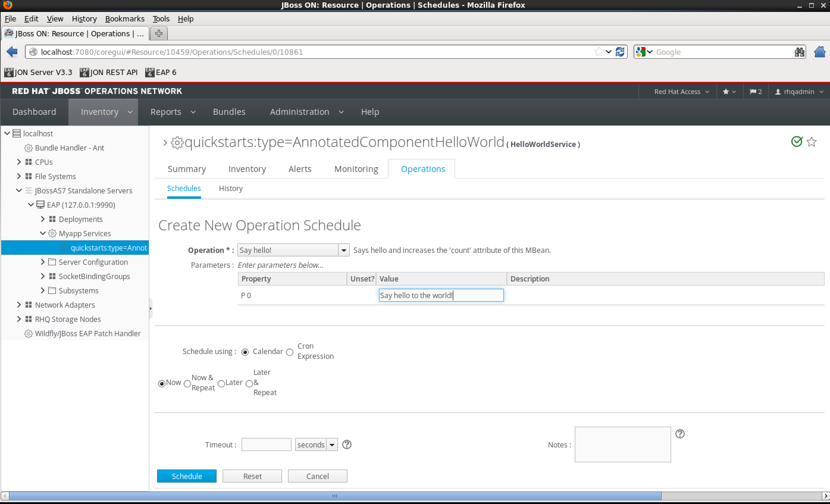The width and height of the screenshot is (830, 504).
Task: Click the horizontal scrollbar at bottom
Action: [x=335, y=496]
